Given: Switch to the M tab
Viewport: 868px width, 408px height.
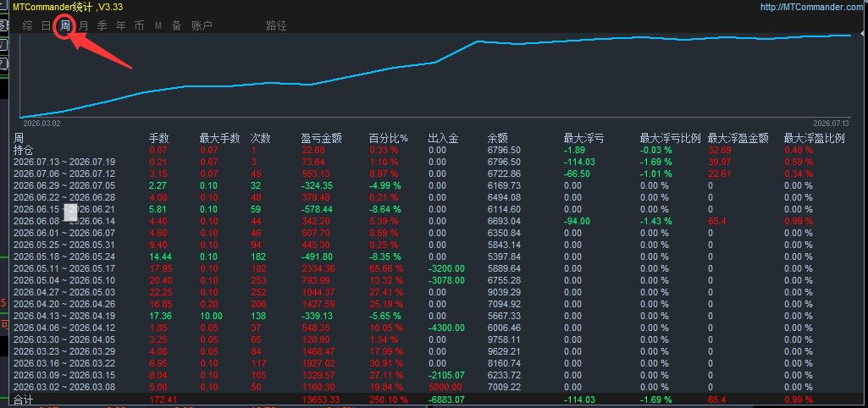Looking at the screenshot, I should tap(158, 26).
